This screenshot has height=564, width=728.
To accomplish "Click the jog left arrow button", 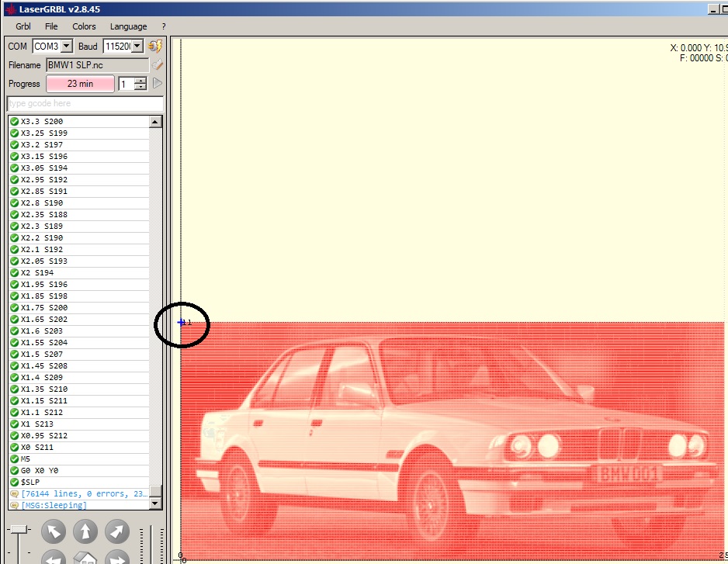I will tap(53, 559).
